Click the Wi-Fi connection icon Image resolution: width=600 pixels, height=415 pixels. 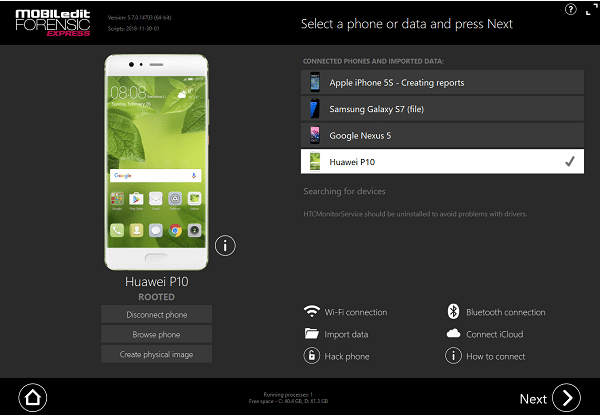tap(312, 311)
